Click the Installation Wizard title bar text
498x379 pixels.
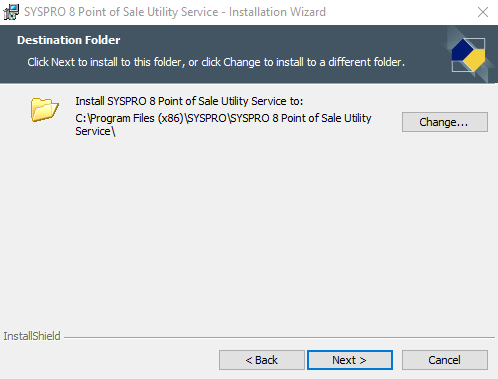175,12
